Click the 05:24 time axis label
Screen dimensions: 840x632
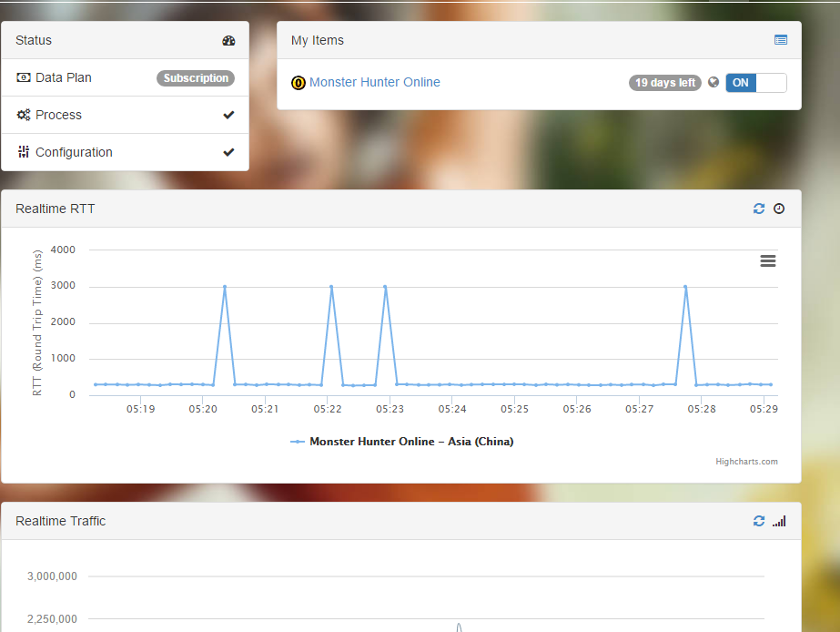(452, 409)
